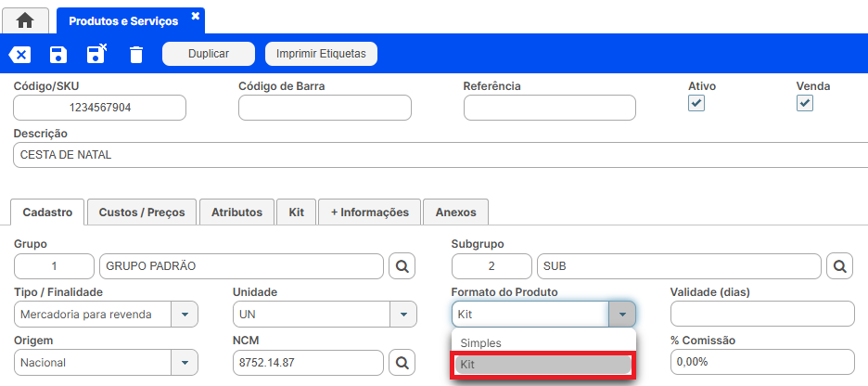Uncheck the Ativo checkbox
Viewport: 868px width, 386px height.
coord(696,103)
